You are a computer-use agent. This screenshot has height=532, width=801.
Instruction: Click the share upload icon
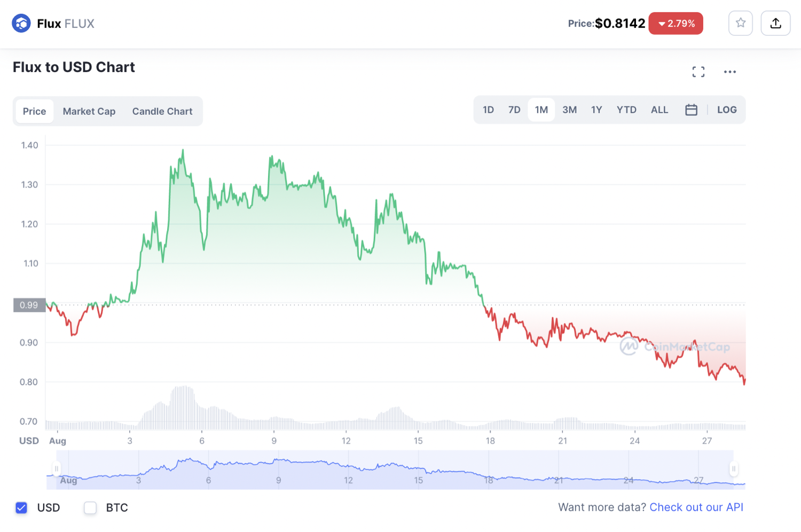click(x=775, y=23)
